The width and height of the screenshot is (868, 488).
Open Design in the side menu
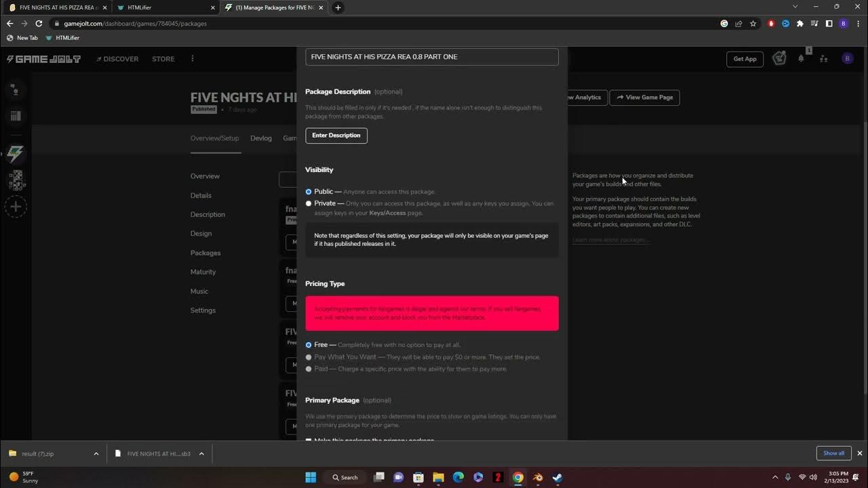coord(201,233)
